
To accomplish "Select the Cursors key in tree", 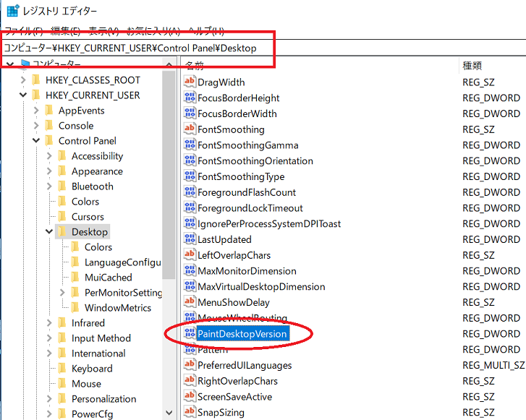I will 88,217.
